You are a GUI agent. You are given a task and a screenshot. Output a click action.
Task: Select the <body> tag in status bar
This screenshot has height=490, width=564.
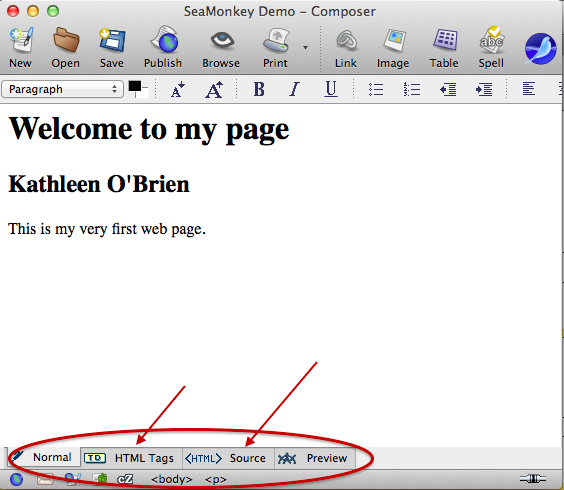click(x=172, y=480)
